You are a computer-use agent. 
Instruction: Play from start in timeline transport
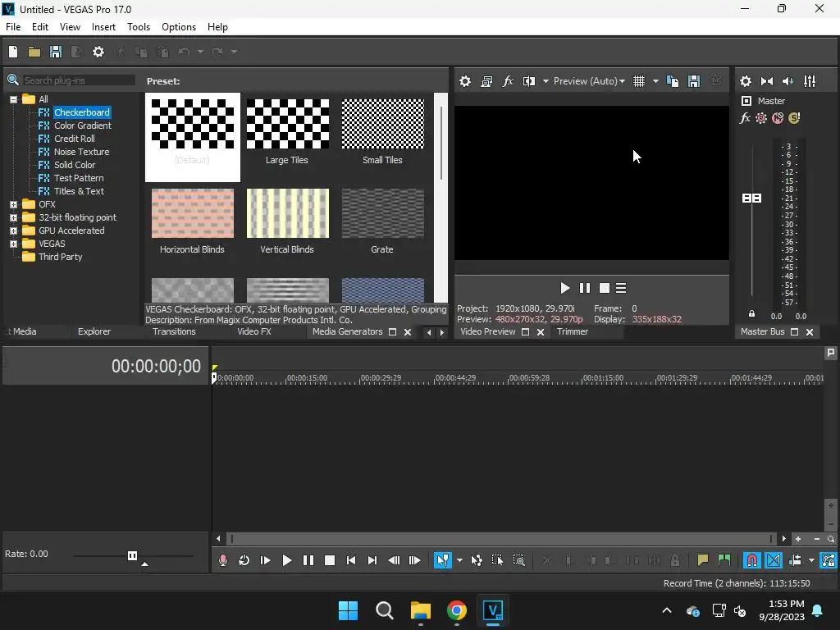point(265,560)
